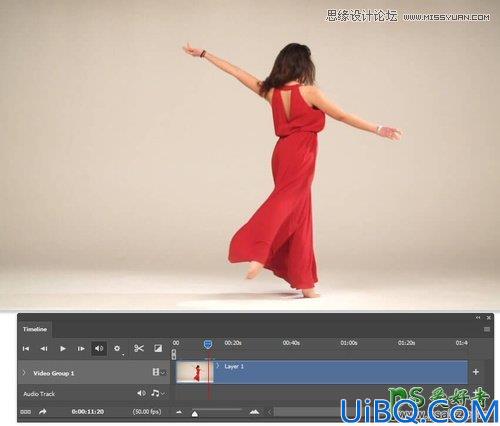This screenshot has width=500, height=426.
Task: Open playback settings gear
Action: pos(117,349)
